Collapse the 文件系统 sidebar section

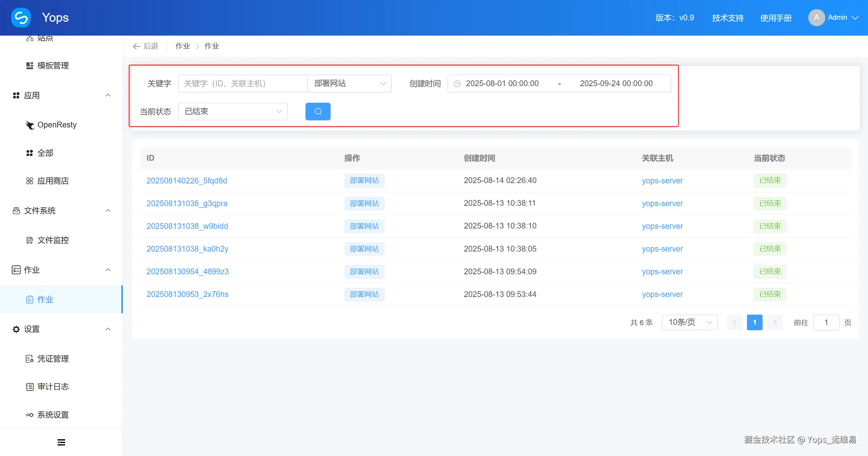click(x=108, y=211)
